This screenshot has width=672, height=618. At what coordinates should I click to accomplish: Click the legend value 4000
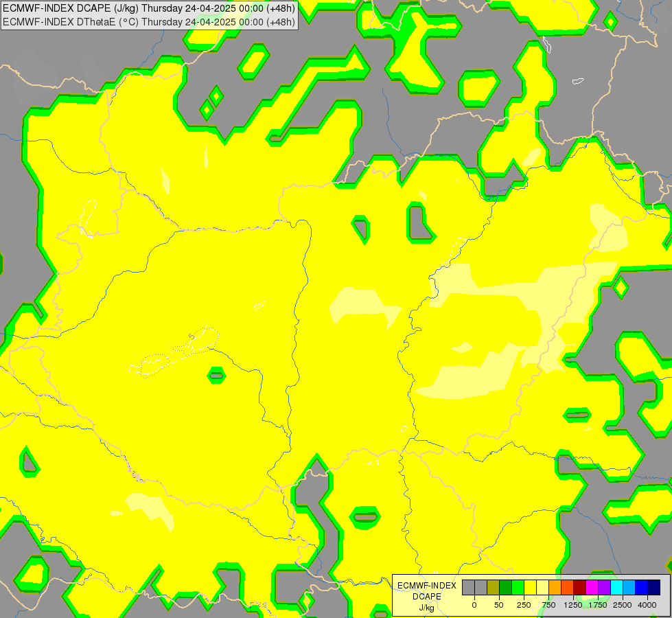tap(647, 605)
